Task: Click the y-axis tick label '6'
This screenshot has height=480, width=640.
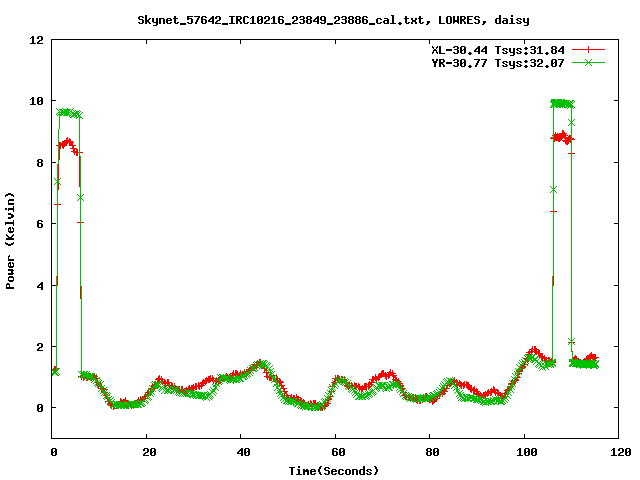Action: coord(40,224)
